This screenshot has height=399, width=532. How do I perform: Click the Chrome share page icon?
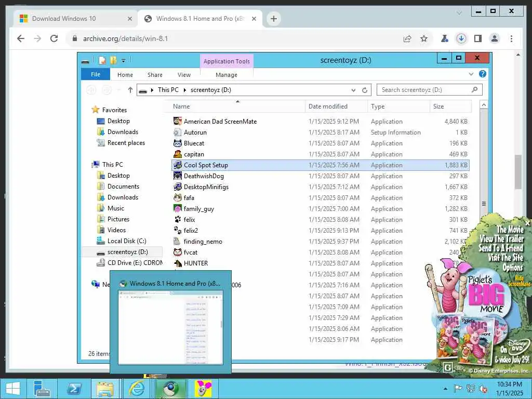(407, 38)
